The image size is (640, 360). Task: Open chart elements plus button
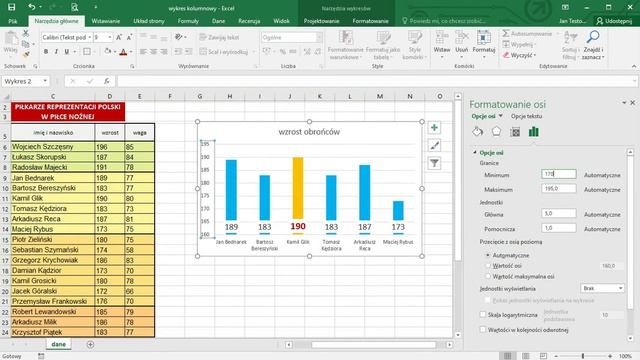click(434, 128)
